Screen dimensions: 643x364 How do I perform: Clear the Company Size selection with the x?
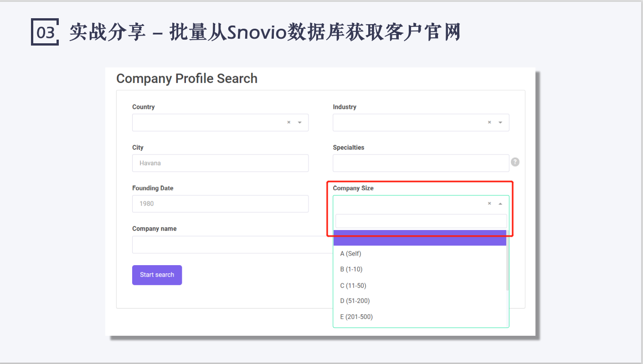(489, 204)
